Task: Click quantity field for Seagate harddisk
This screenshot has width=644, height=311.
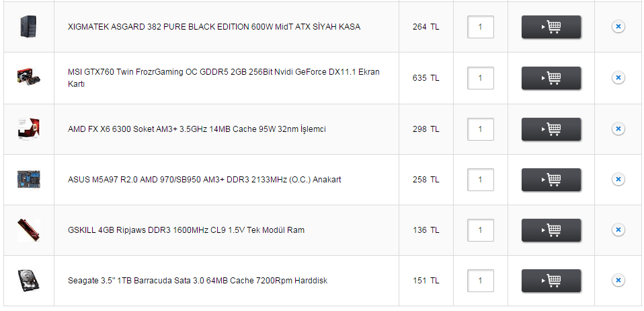Action: point(480,280)
